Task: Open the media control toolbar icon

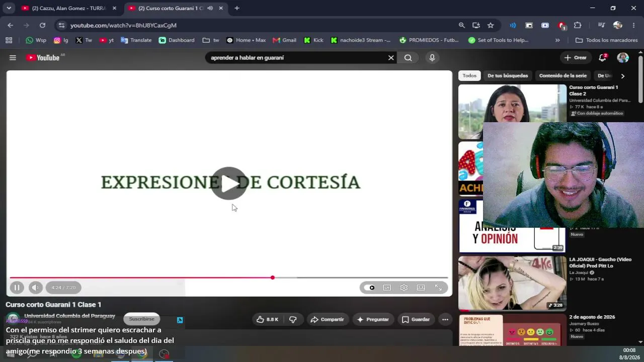Action: tap(601, 25)
